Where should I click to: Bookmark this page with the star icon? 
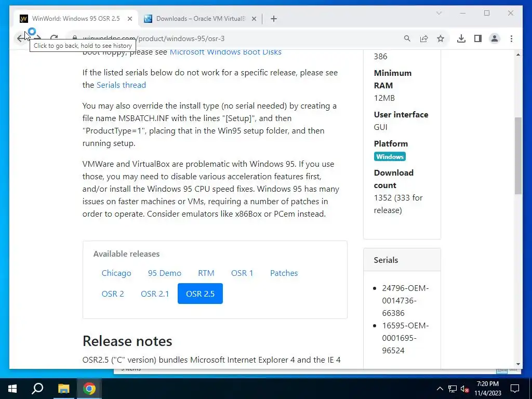441,38
